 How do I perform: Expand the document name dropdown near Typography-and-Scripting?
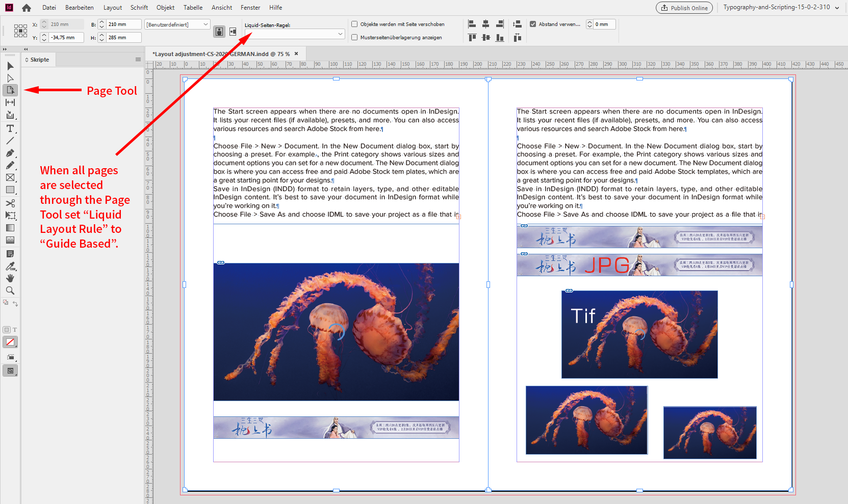pos(838,7)
